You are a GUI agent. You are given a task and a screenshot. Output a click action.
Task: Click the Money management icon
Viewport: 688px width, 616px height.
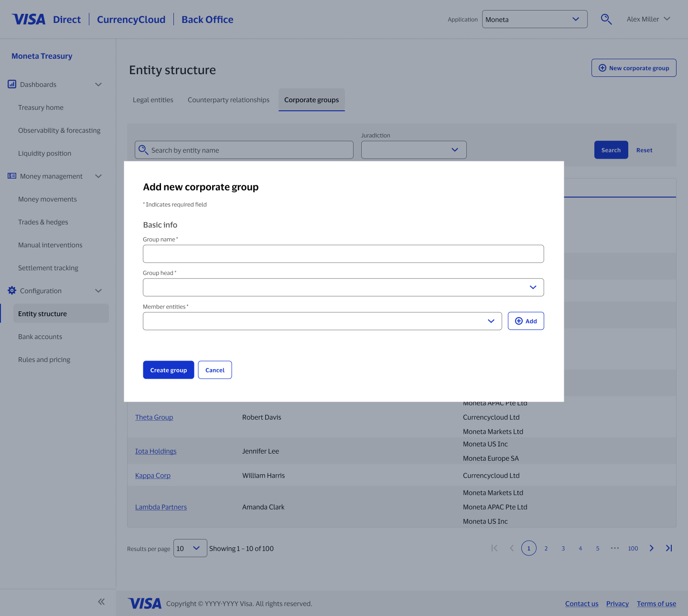pyautogui.click(x=12, y=176)
